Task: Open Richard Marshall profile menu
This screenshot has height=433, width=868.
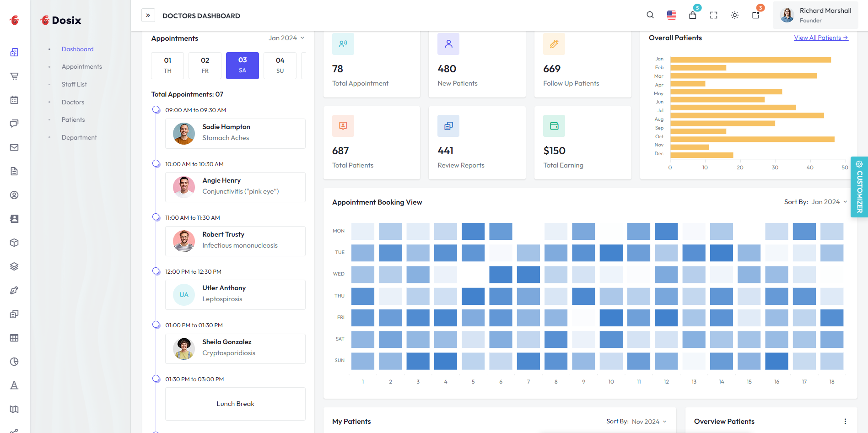Action: pos(815,15)
